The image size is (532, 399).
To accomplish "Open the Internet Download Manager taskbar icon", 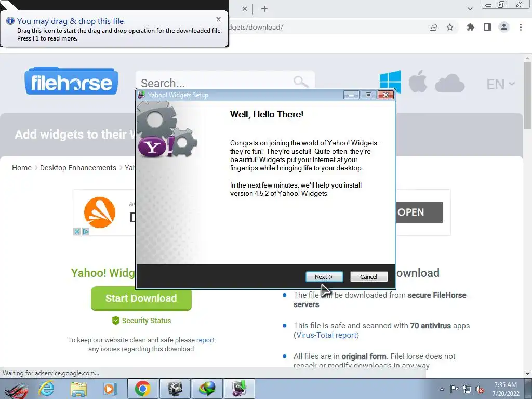I will [207, 389].
